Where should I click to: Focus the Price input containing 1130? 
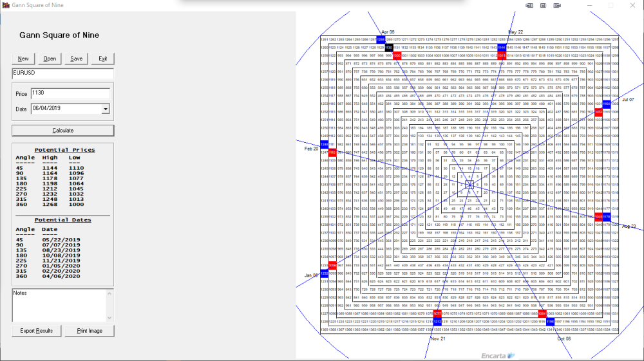coord(70,94)
